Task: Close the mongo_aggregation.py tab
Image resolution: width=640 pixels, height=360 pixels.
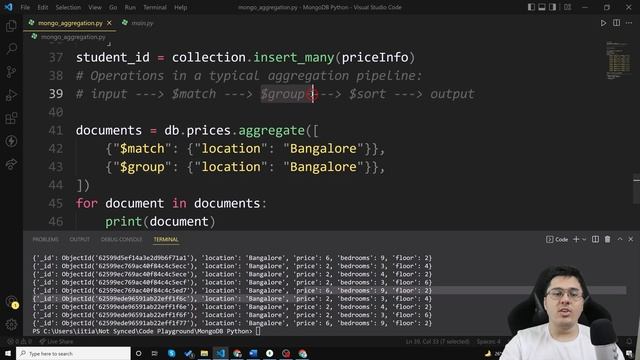Action: (109, 23)
